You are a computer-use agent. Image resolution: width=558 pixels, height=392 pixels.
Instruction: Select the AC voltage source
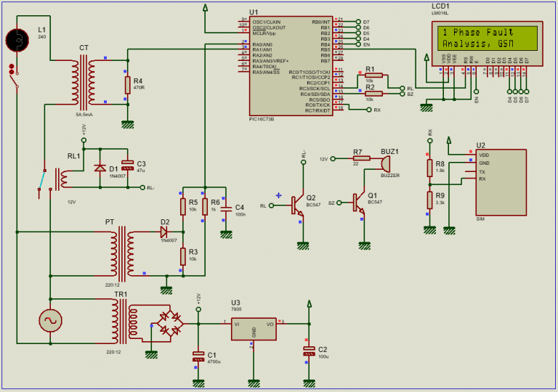[x=51, y=321]
